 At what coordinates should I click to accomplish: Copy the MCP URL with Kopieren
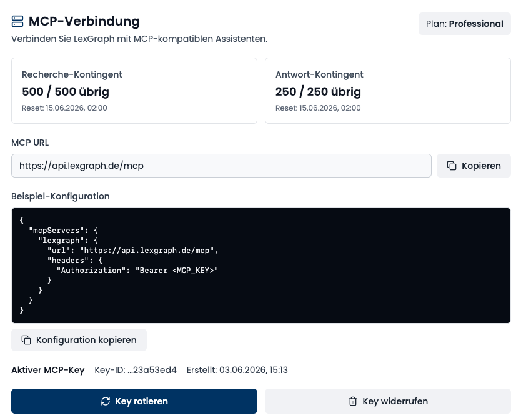pos(474,166)
